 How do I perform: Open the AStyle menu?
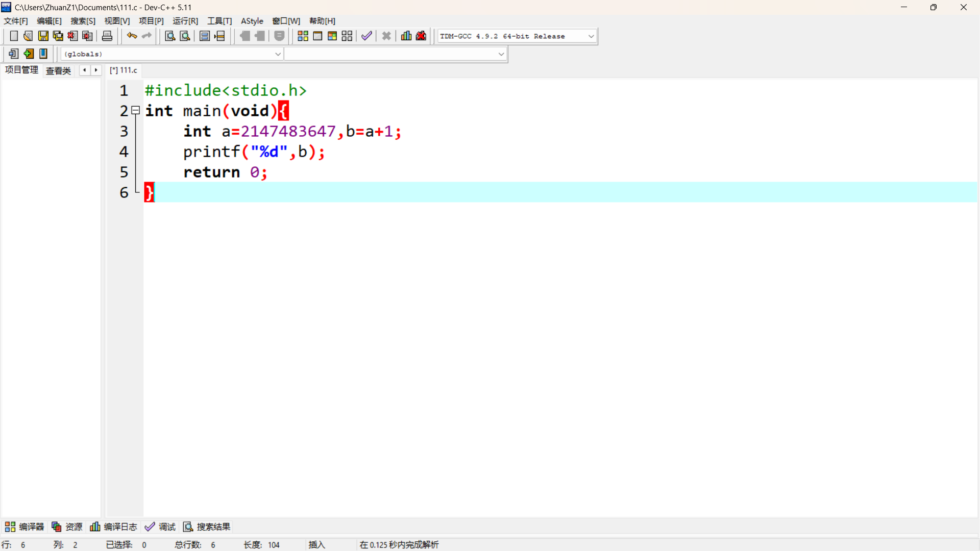252,21
